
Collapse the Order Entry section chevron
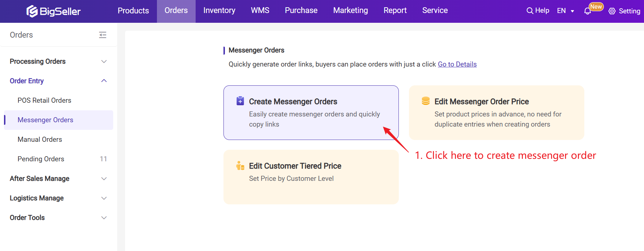click(x=104, y=81)
